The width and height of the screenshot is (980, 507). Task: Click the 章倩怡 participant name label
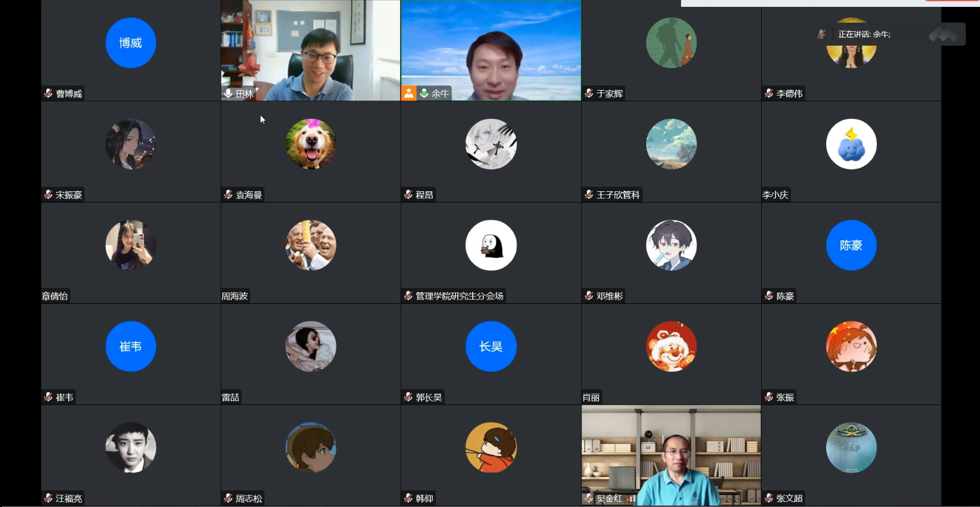[55, 296]
